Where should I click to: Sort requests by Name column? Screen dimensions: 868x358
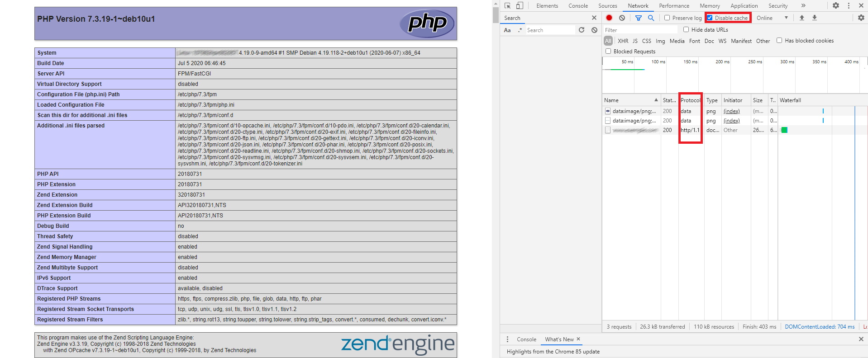(x=631, y=100)
